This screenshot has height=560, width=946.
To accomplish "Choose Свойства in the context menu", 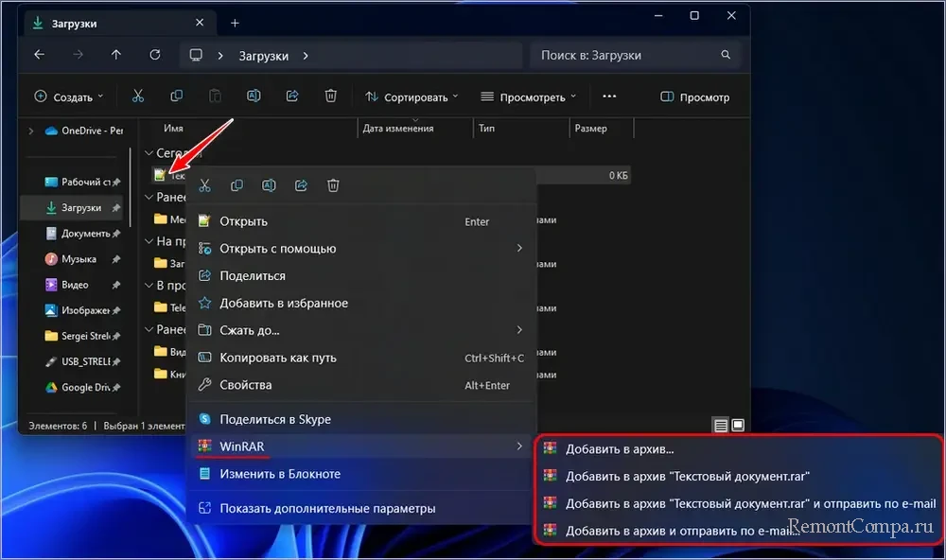I will [245, 385].
